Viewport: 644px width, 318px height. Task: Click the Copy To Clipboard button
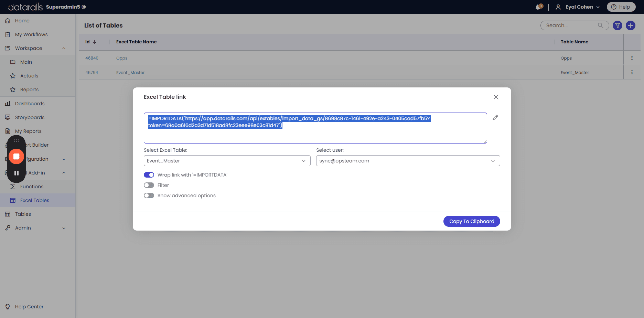(x=472, y=221)
